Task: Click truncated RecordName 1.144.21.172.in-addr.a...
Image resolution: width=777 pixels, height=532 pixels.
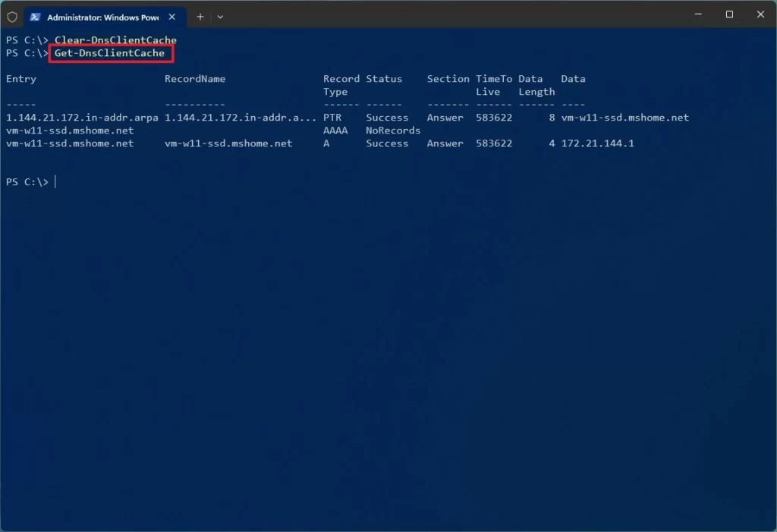Action: (x=241, y=118)
